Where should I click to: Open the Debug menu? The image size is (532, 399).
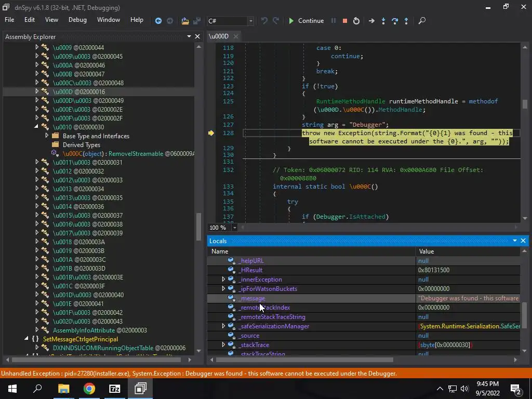pyautogui.click(x=77, y=20)
